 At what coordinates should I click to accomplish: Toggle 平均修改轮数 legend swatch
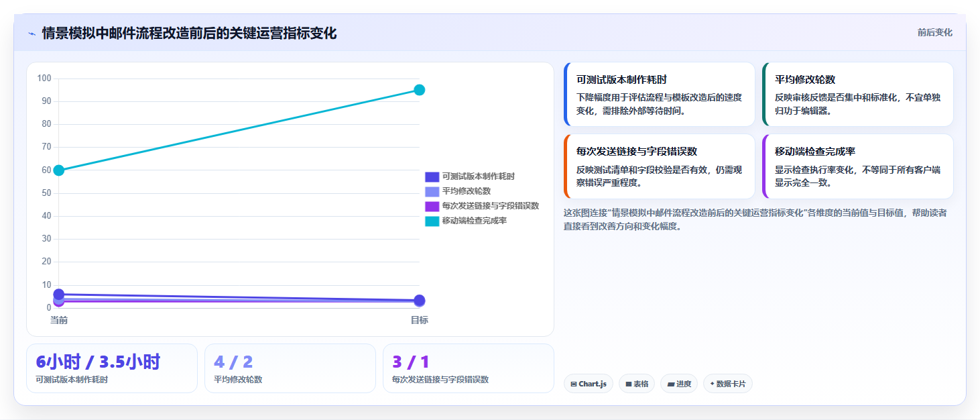click(432, 191)
